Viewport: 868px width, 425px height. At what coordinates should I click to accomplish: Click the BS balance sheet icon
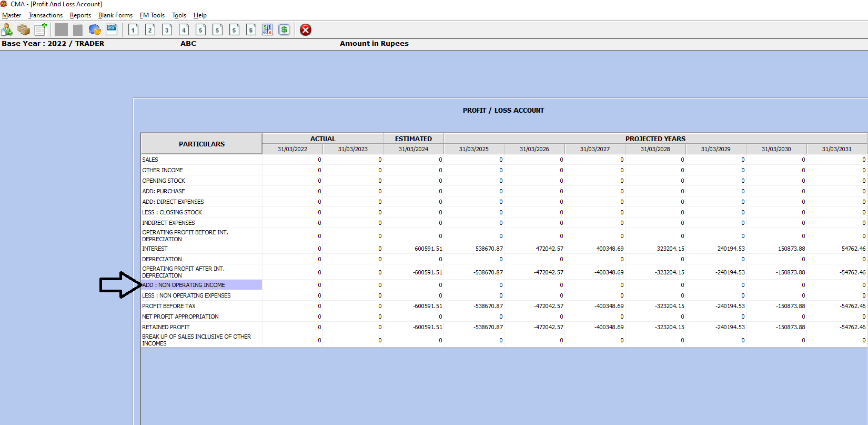112,29
